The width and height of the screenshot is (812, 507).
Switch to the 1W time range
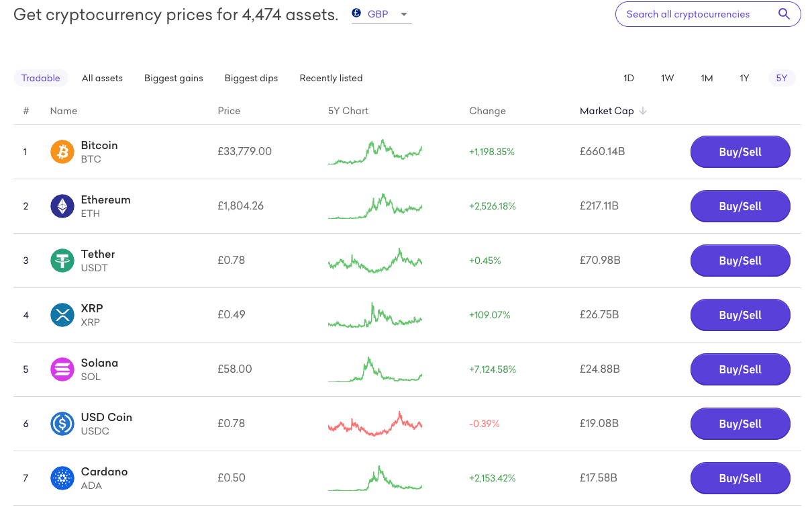point(667,78)
